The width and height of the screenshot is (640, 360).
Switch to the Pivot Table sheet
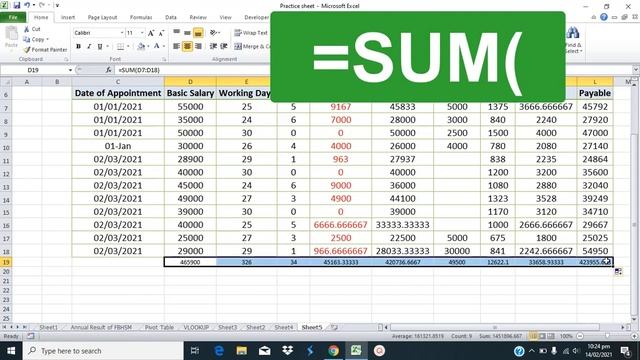tap(159, 327)
